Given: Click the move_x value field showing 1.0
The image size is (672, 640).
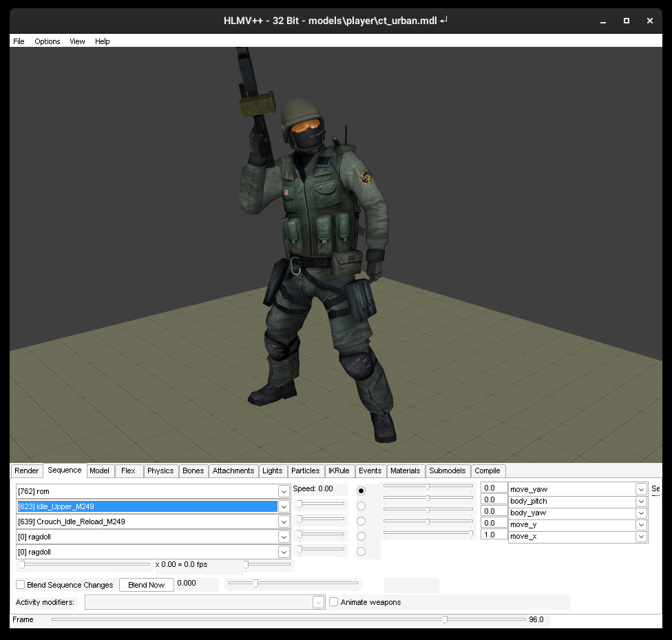Looking at the screenshot, I should point(494,535).
